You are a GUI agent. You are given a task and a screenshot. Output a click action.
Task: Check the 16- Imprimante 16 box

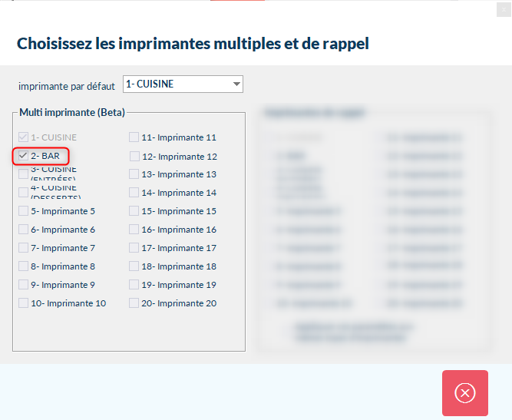click(x=134, y=230)
